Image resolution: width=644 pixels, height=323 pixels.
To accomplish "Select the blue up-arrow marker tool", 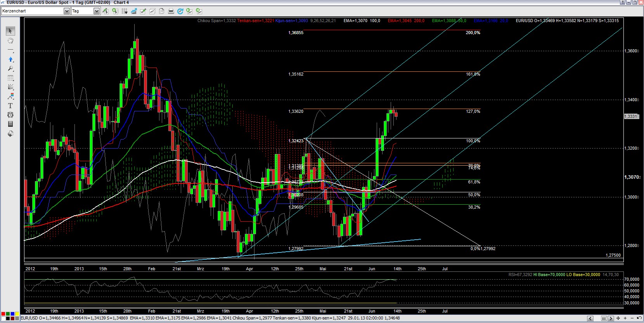I will tap(10, 59).
